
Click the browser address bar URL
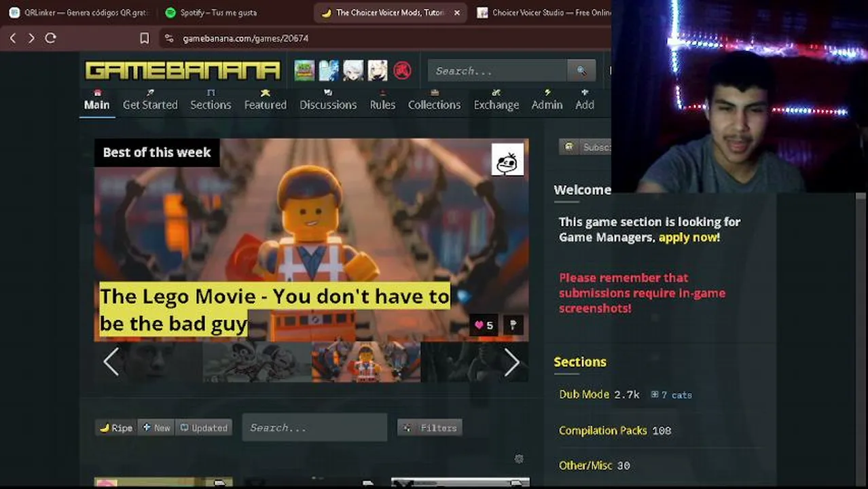point(245,39)
